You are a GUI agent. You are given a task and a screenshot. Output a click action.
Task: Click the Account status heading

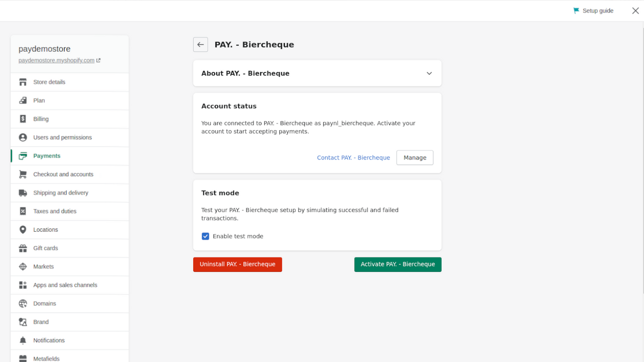(x=229, y=106)
